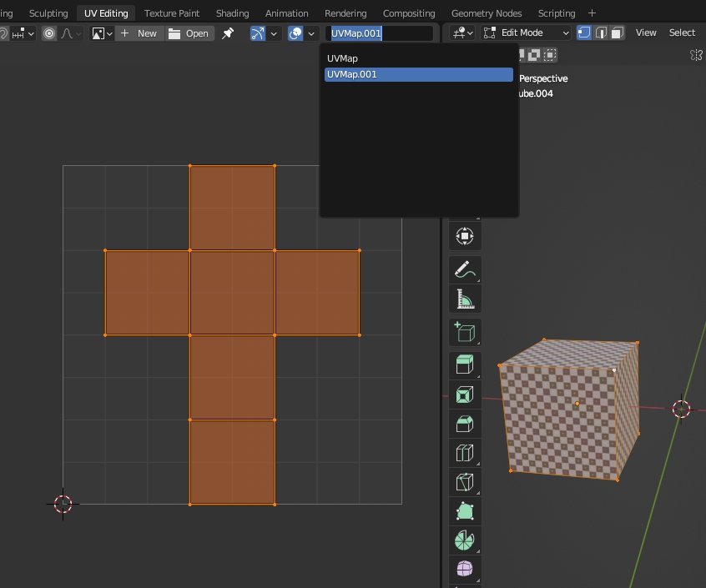706x588 pixels.
Task: Open the Edit Mode dropdown
Action: pos(526,33)
